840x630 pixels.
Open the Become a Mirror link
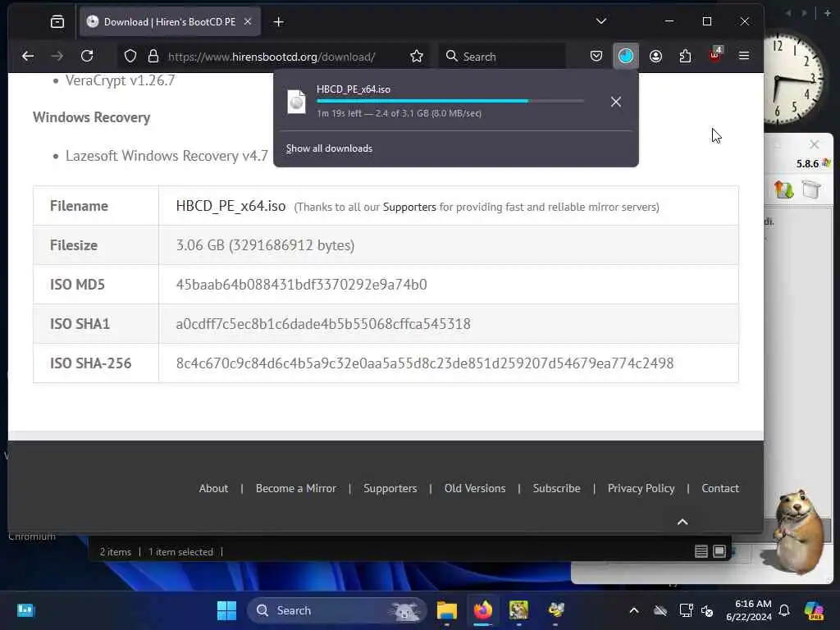pyautogui.click(x=295, y=489)
